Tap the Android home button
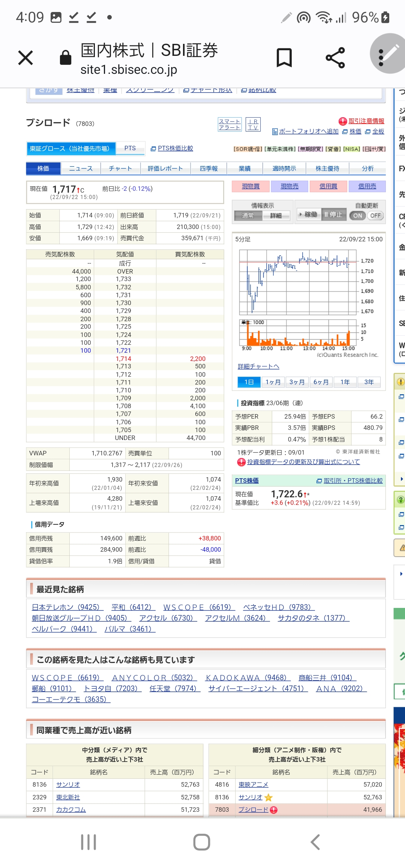This screenshot has height=868, width=405. pyautogui.click(x=202, y=842)
